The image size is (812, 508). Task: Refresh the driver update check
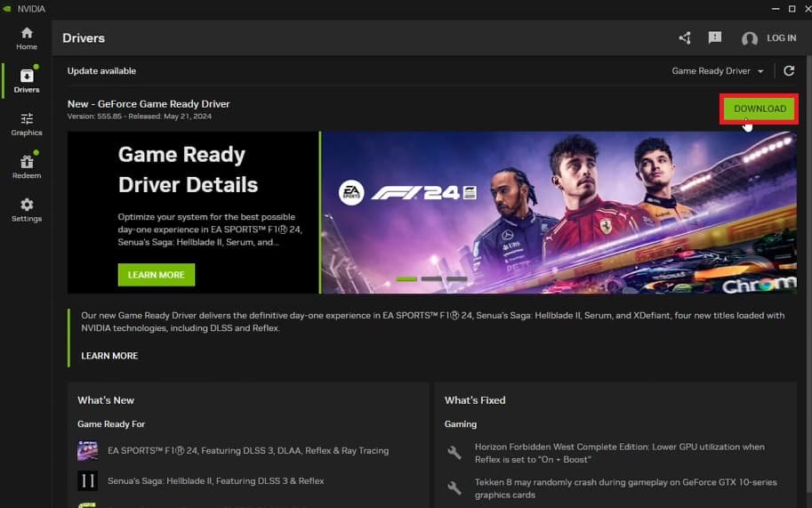(x=789, y=71)
